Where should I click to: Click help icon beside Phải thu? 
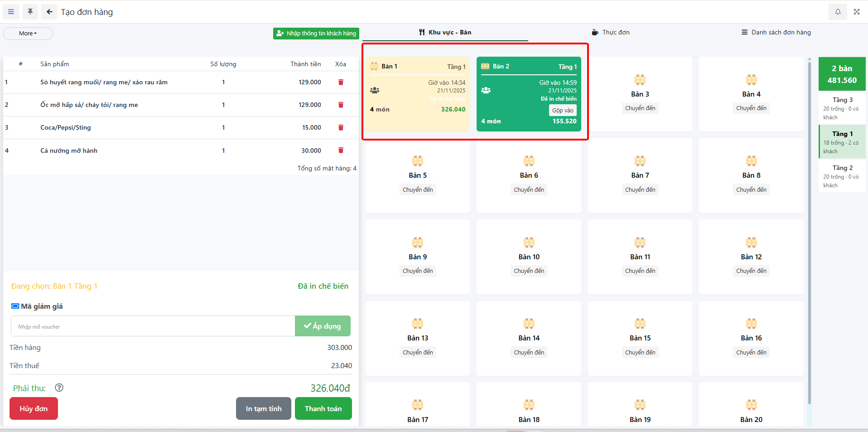(59, 388)
